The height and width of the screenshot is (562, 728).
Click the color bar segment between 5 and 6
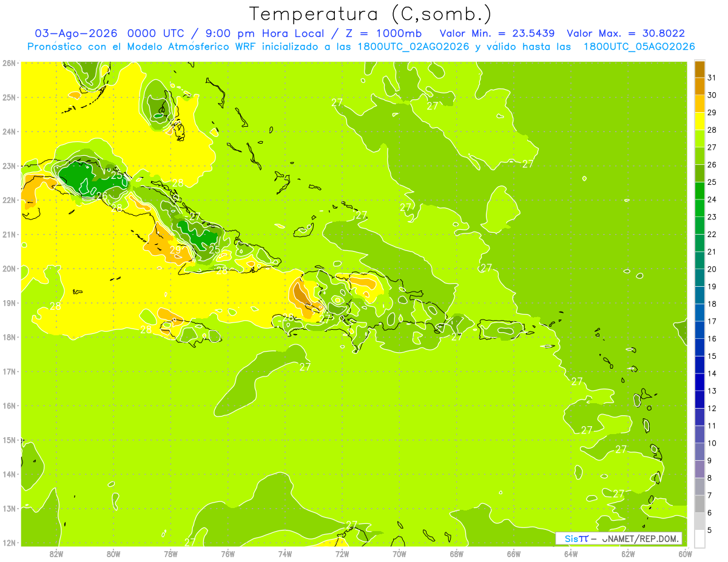(699, 521)
